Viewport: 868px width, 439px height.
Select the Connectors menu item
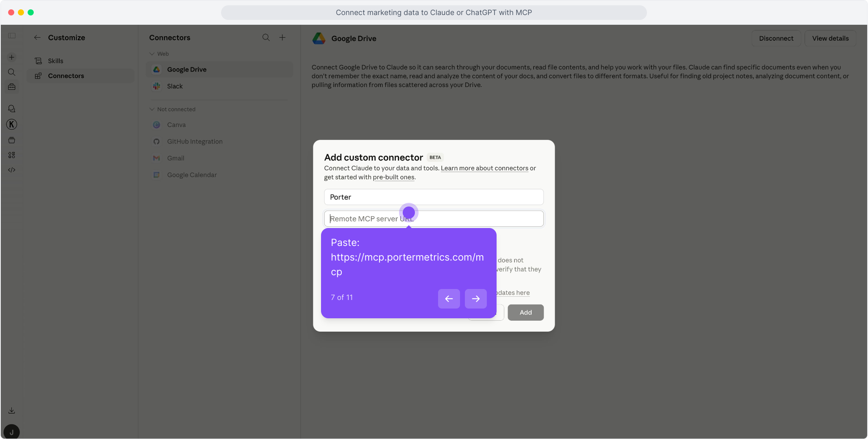(x=66, y=76)
